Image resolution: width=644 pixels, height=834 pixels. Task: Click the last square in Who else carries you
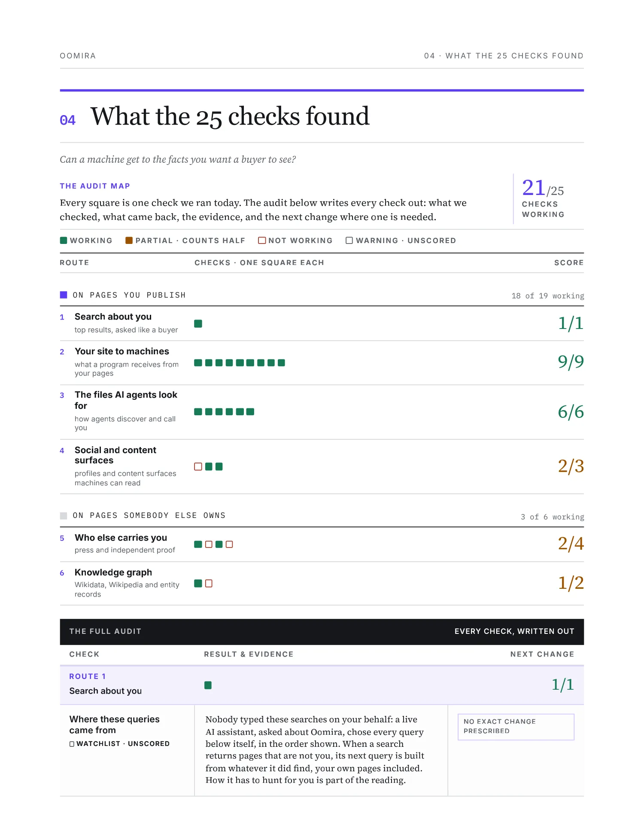(229, 544)
